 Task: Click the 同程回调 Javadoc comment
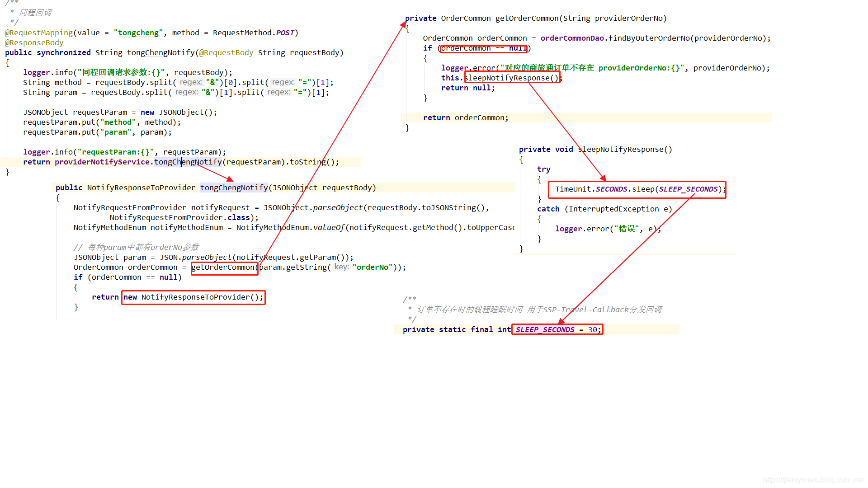36,13
